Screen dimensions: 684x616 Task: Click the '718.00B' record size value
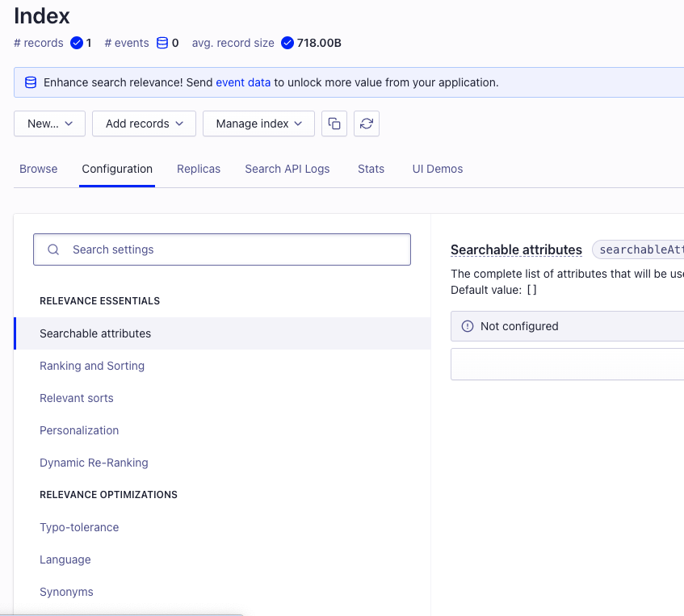319,43
